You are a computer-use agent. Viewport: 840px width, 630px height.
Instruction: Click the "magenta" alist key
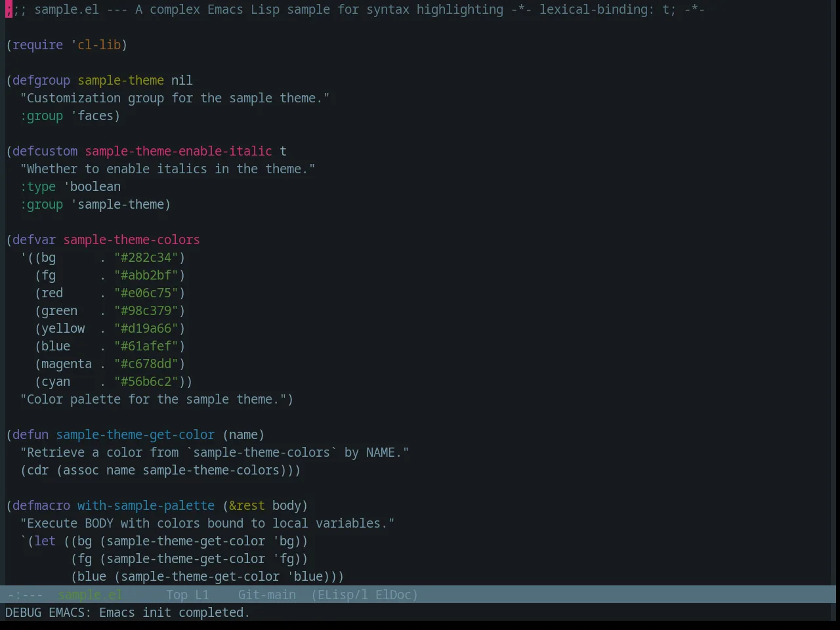tap(67, 364)
